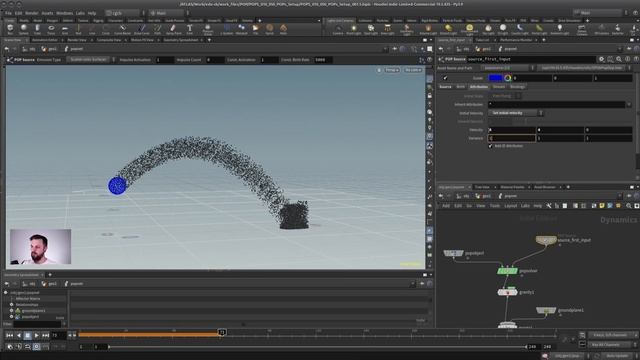Add an Area Light from the shelf

[x=387, y=29]
